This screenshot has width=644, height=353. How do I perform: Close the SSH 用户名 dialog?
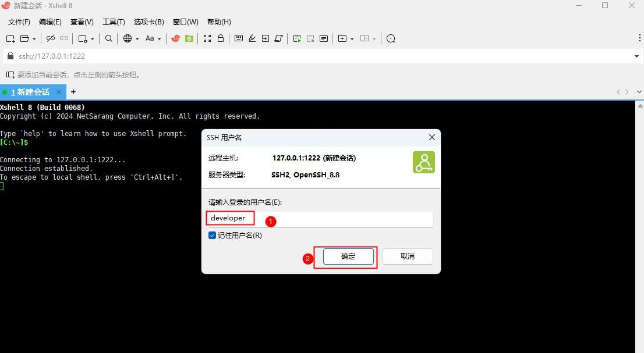(x=431, y=137)
